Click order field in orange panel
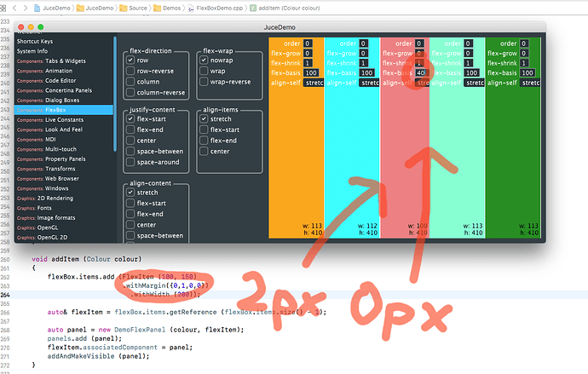This screenshot has width=588, height=374. [308, 43]
